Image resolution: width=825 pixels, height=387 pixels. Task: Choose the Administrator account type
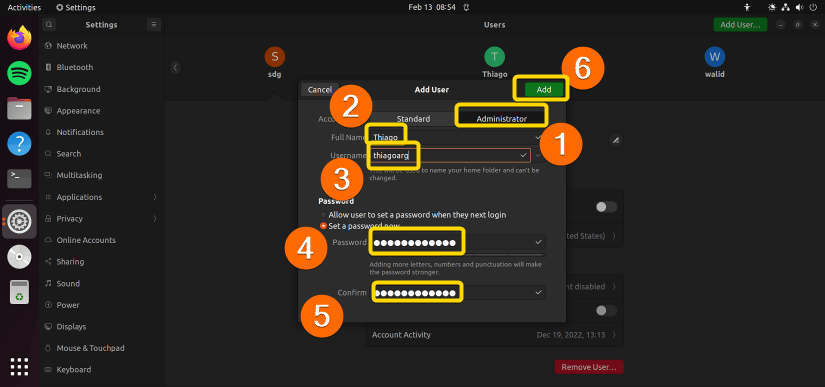coord(501,119)
